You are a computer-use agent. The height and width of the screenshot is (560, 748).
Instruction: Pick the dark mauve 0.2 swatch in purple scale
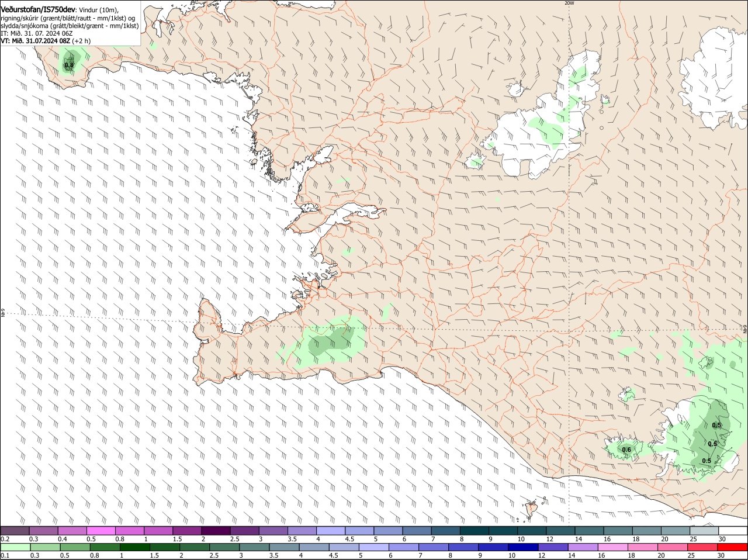(x=15, y=530)
